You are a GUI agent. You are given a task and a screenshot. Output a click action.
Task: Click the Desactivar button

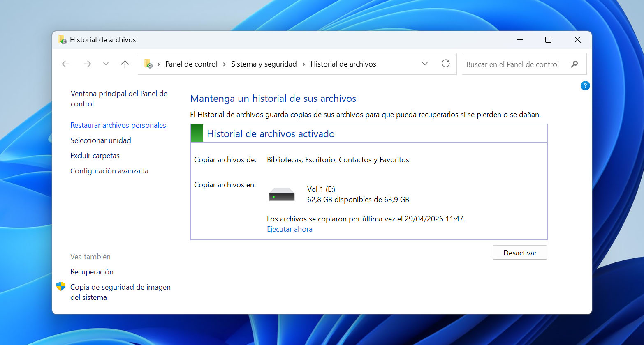pyautogui.click(x=520, y=253)
